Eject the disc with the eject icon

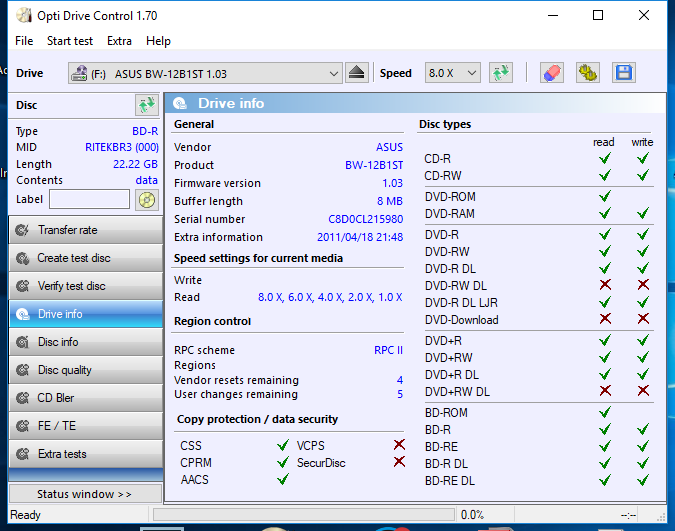(x=356, y=73)
